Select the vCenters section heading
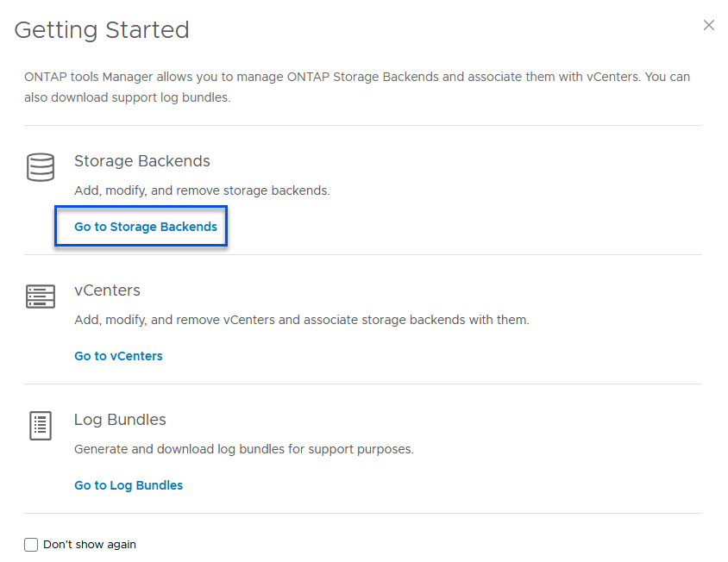728x562 pixels. pyautogui.click(x=107, y=290)
